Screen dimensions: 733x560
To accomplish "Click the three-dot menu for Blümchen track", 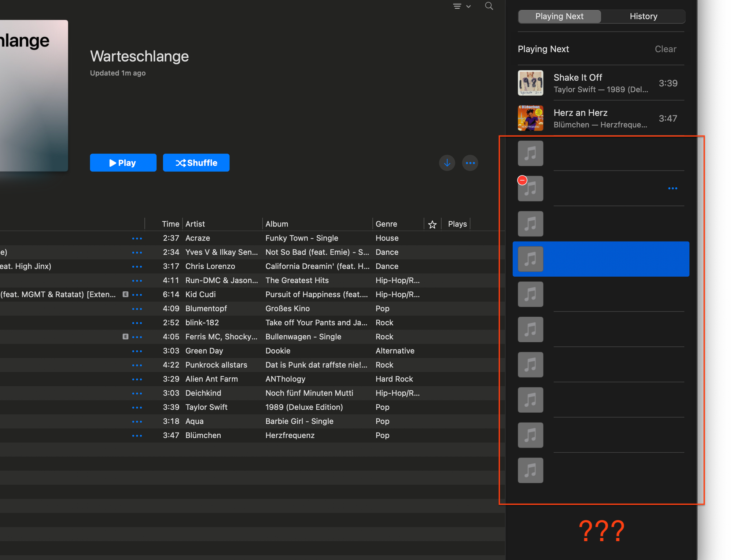I will pyautogui.click(x=137, y=435).
